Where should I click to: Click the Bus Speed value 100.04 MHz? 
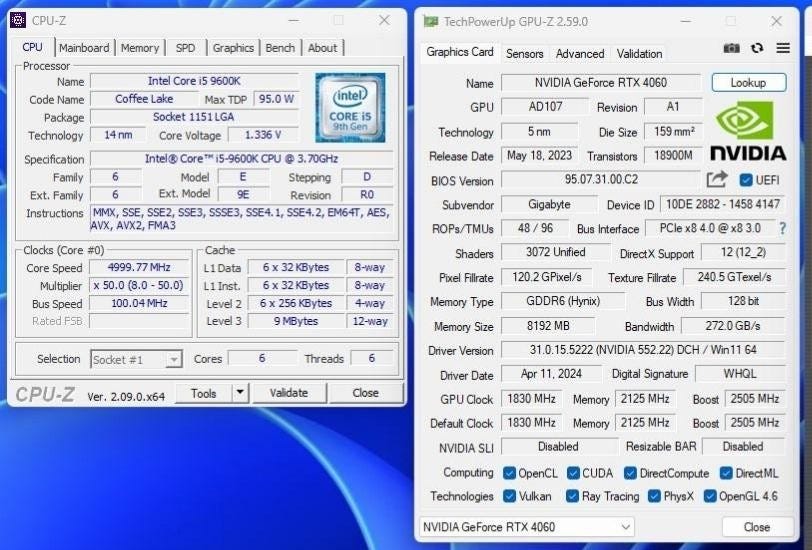pyautogui.click(x=139, y=303)
